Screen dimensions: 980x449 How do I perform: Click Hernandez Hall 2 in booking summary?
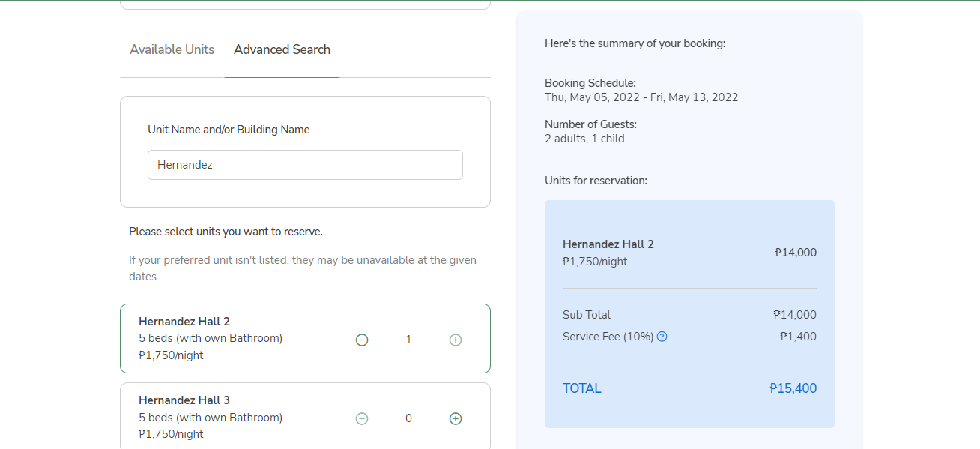608,244
